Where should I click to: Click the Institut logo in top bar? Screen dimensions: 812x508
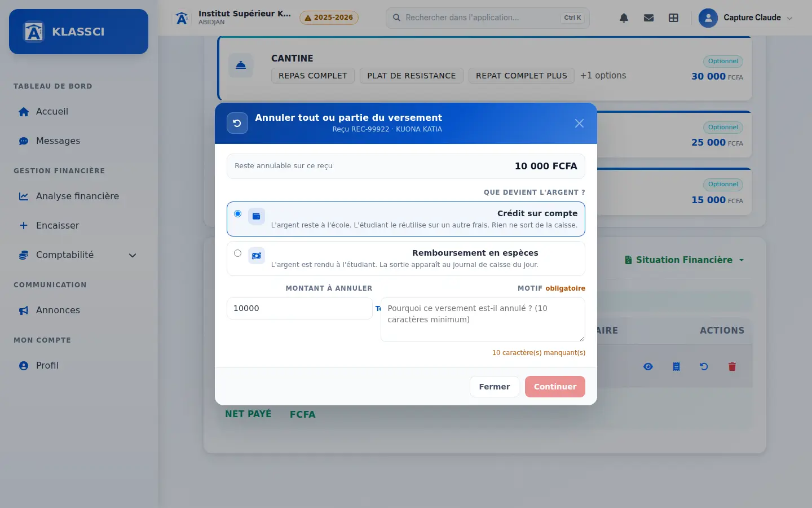click(182, 18)
